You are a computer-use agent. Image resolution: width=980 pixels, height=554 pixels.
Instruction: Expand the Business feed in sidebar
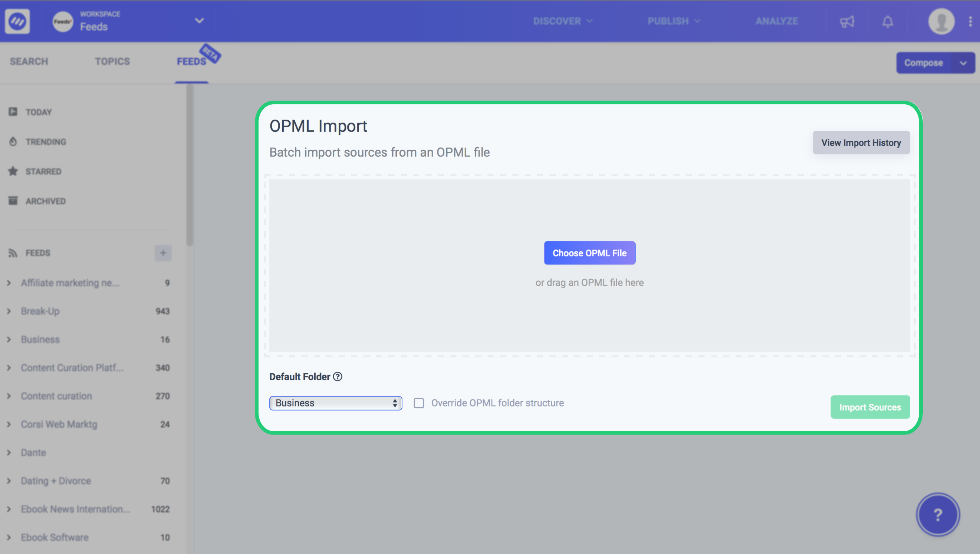9,339
